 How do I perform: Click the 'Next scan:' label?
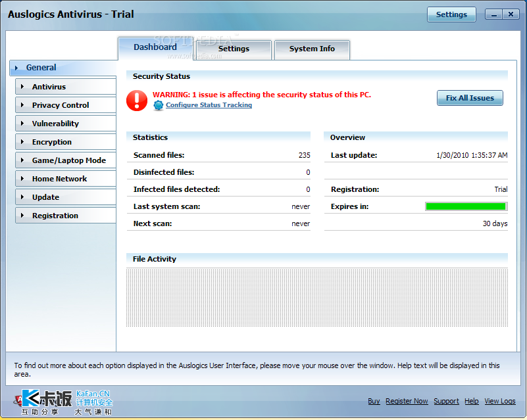click(153, 223)
